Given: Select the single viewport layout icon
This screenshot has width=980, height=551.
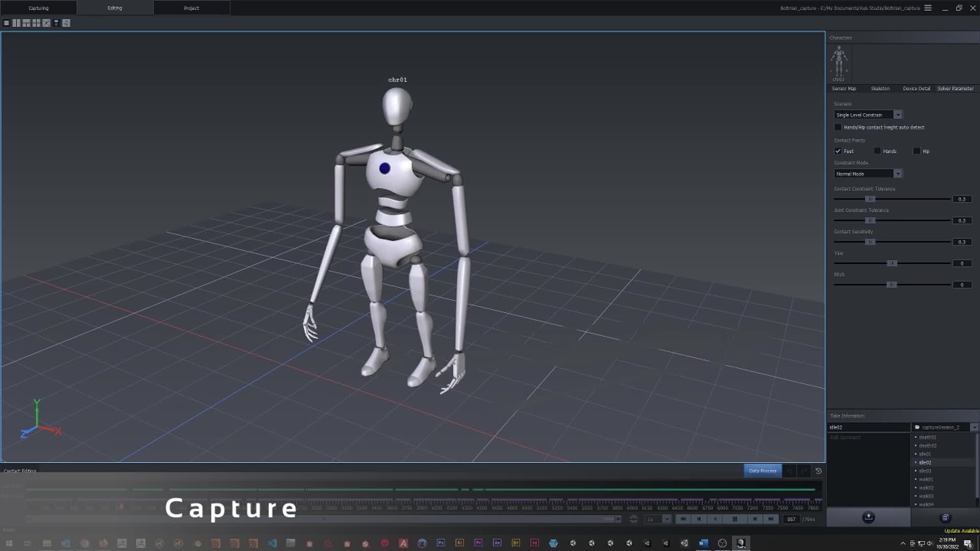Looking at the screenshot, I should 7,23.
